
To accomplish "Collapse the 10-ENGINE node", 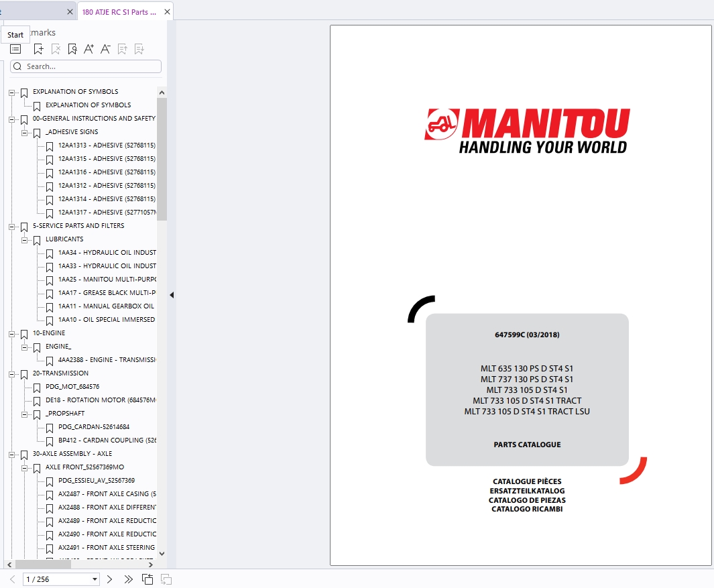I will coord(11,335).
